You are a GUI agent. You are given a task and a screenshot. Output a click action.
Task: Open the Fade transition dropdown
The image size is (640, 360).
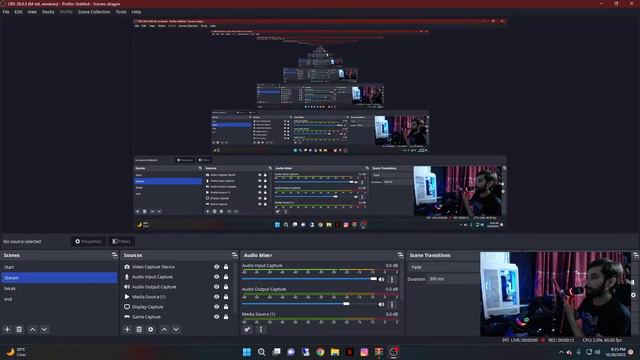click(444, 267)
